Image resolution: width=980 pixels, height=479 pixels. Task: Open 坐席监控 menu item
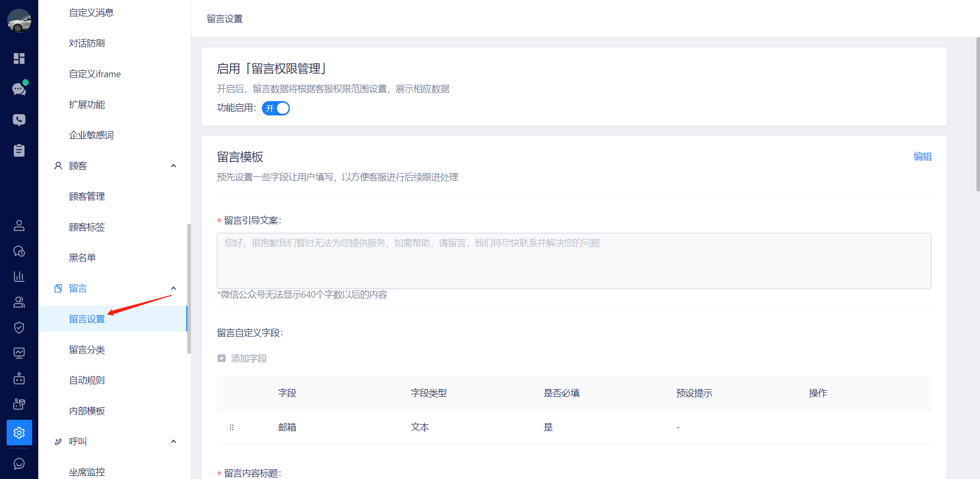pyautogui.click(x=87, y=472)
